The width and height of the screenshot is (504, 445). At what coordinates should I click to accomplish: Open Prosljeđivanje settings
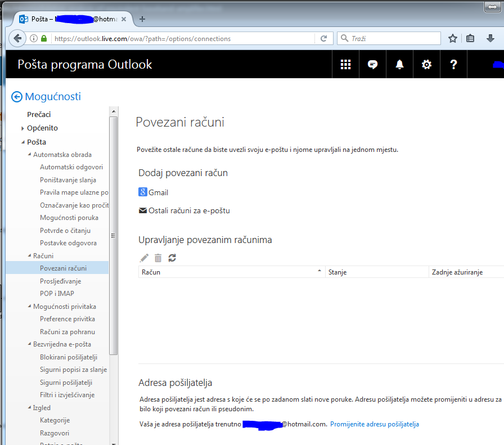[x=60, y=281]
